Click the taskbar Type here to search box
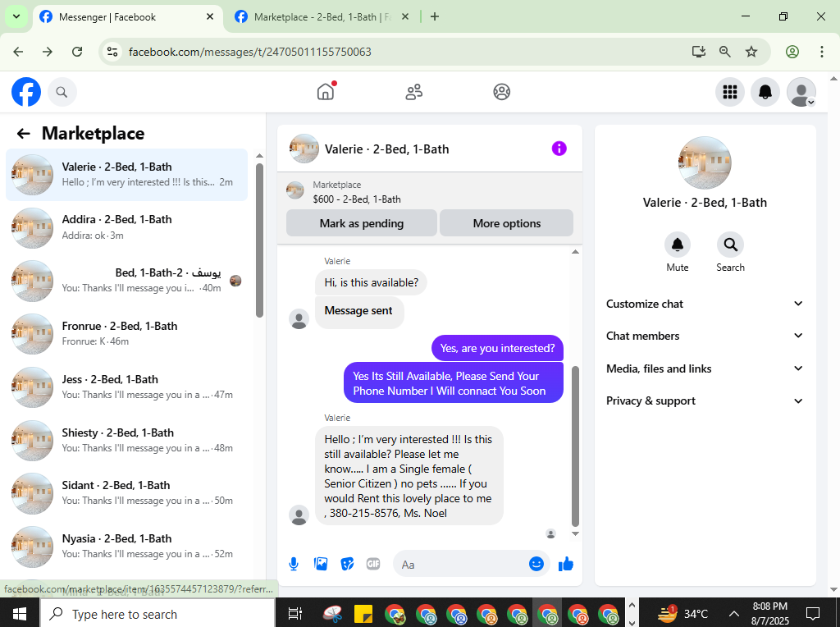The width and height of the screenshot is (840, 627). click(x=158, y=614)
